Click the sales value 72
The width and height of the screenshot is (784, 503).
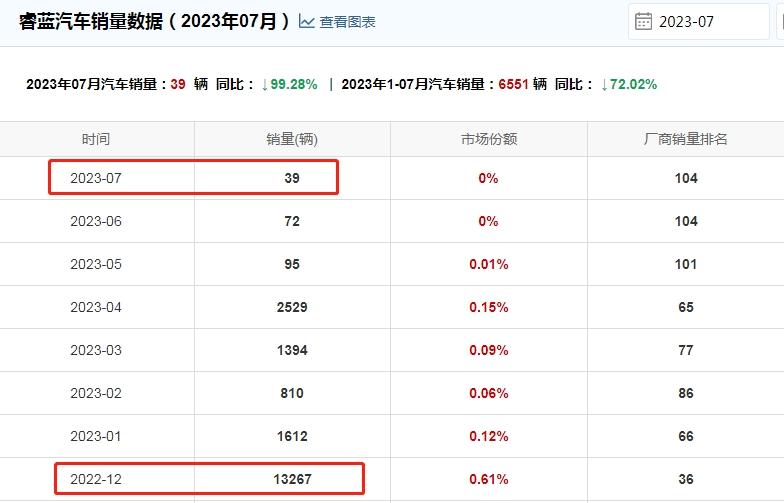292,221
